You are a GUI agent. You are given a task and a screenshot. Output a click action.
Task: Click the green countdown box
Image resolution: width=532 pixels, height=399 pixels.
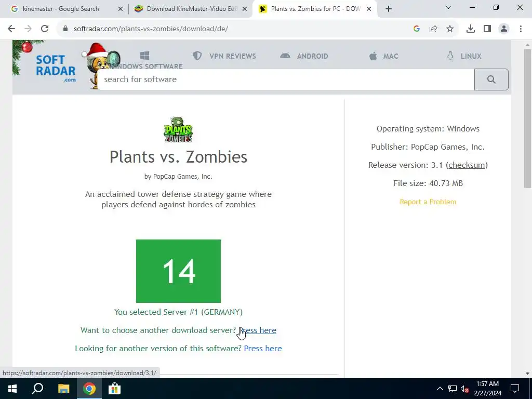pyautogui.click(x=179, y=271)
